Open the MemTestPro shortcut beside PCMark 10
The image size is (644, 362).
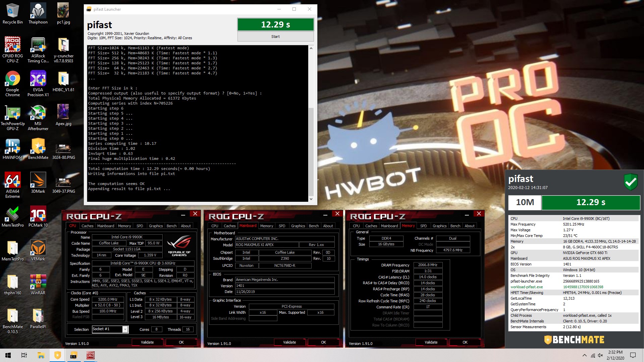(x=13, y=217)
